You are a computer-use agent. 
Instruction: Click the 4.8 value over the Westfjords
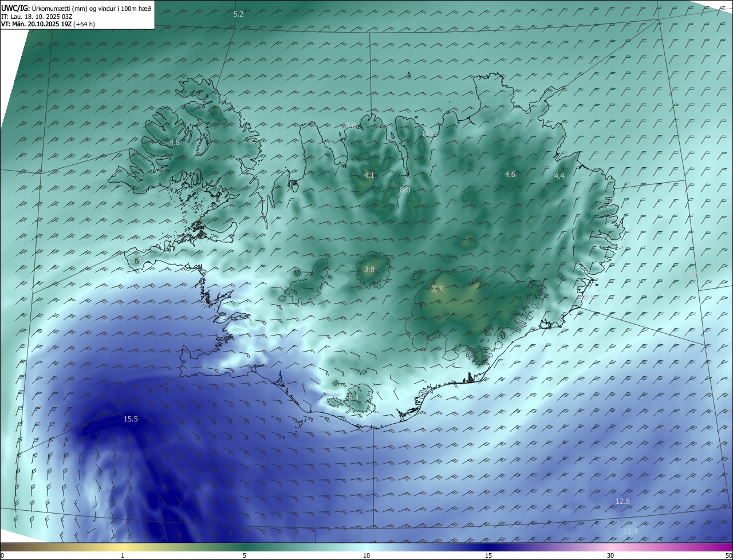175,142
